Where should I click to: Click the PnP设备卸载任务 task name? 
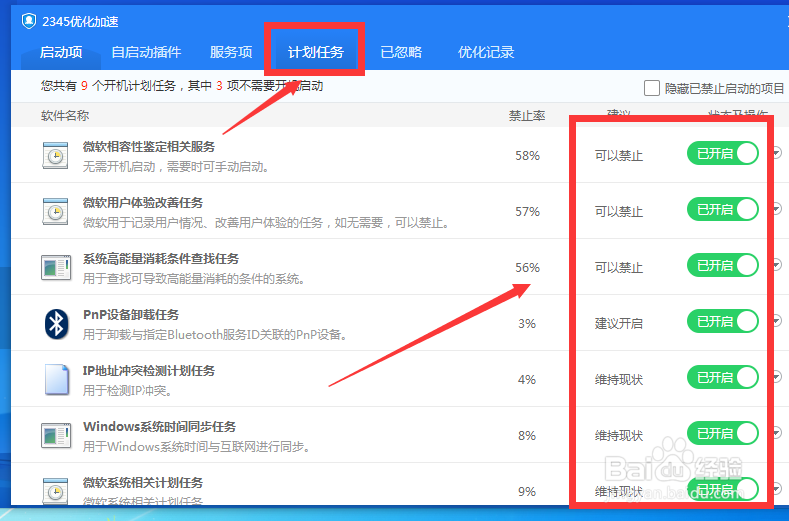131,315
